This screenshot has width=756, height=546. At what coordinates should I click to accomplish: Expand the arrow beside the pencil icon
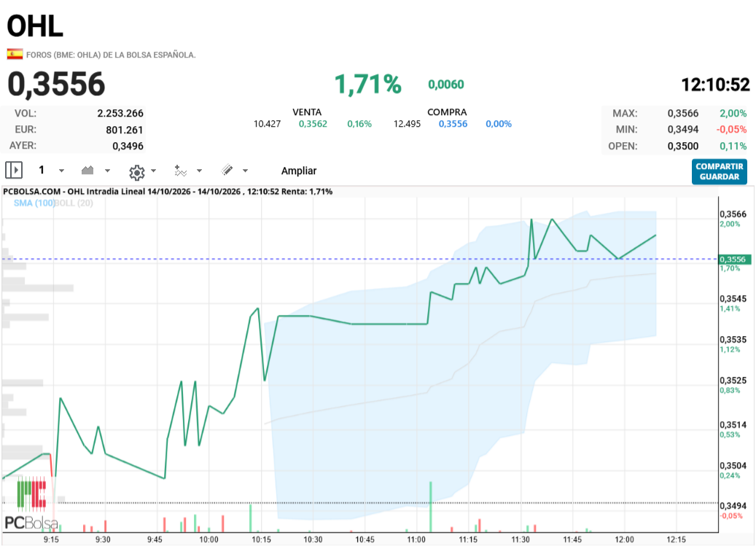[x=245, y=171]
